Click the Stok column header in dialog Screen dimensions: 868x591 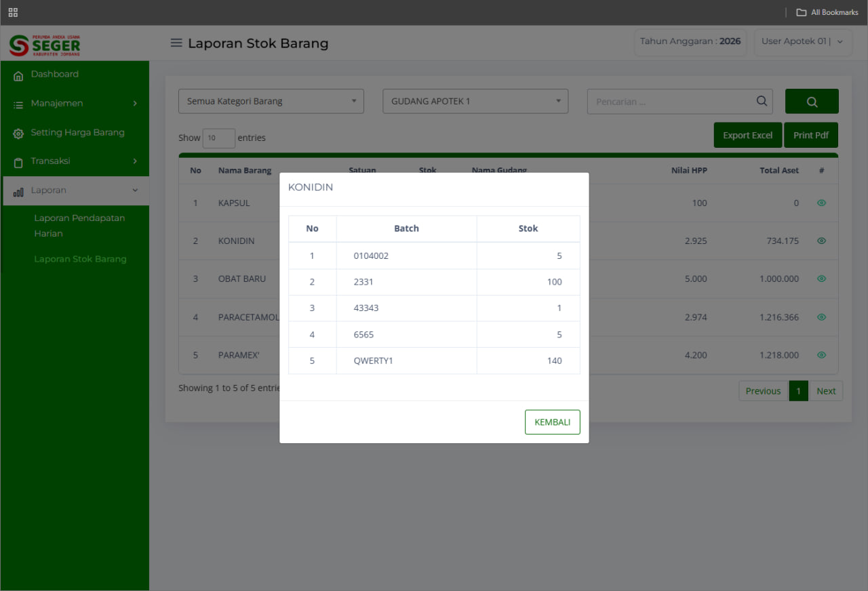coord(528,228)
